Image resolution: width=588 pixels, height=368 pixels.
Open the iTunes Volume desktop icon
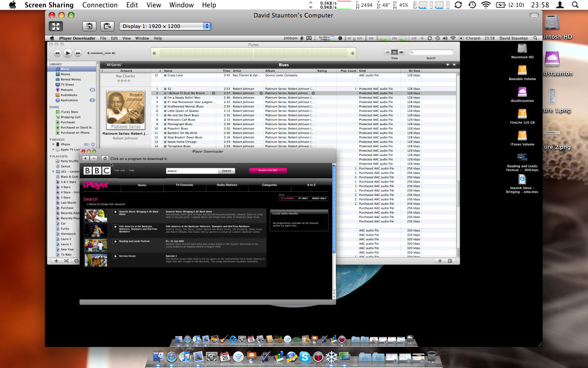tap(522, 136)
